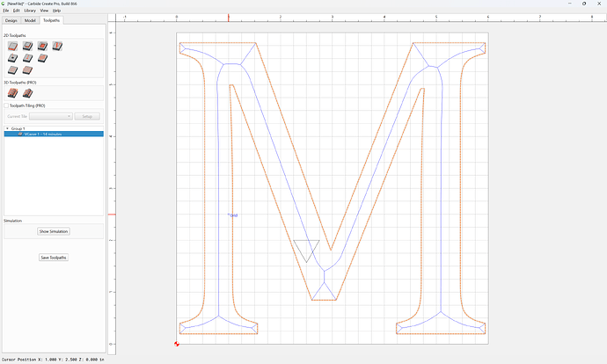Click the tiling Setup button
This screenshot has width=607, height=364.
click(87, 116)
